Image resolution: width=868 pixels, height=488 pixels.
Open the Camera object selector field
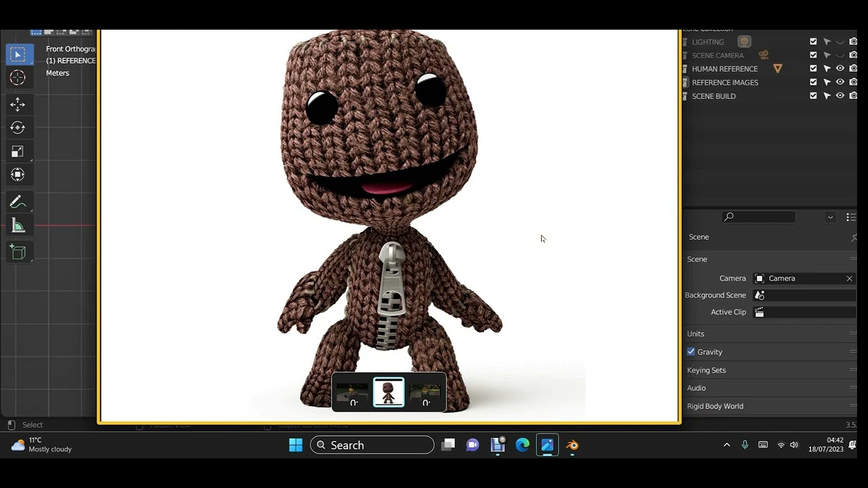point(805,279)
